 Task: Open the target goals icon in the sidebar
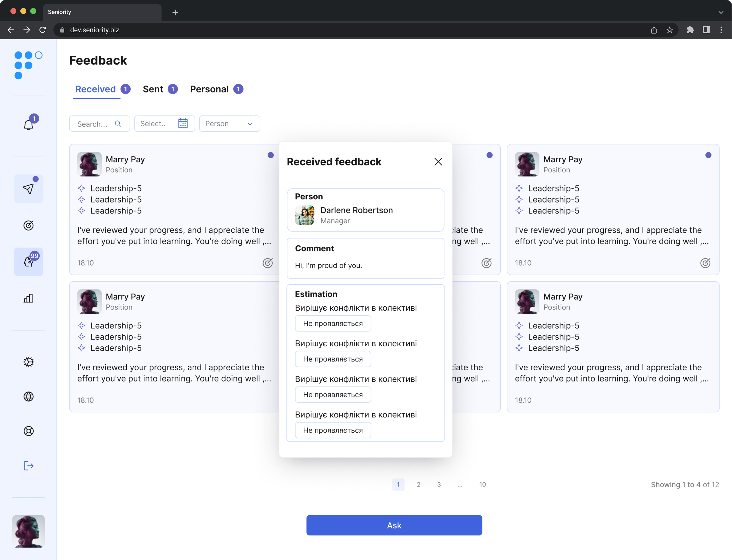28,225
